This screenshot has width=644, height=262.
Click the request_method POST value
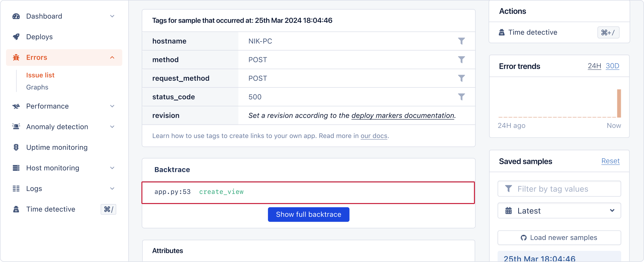(x=258, y=78)
